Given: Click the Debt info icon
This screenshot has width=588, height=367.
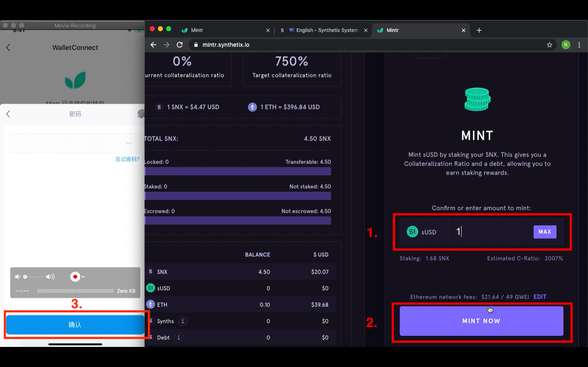Looking at the screenshot, I should [179, 338].
